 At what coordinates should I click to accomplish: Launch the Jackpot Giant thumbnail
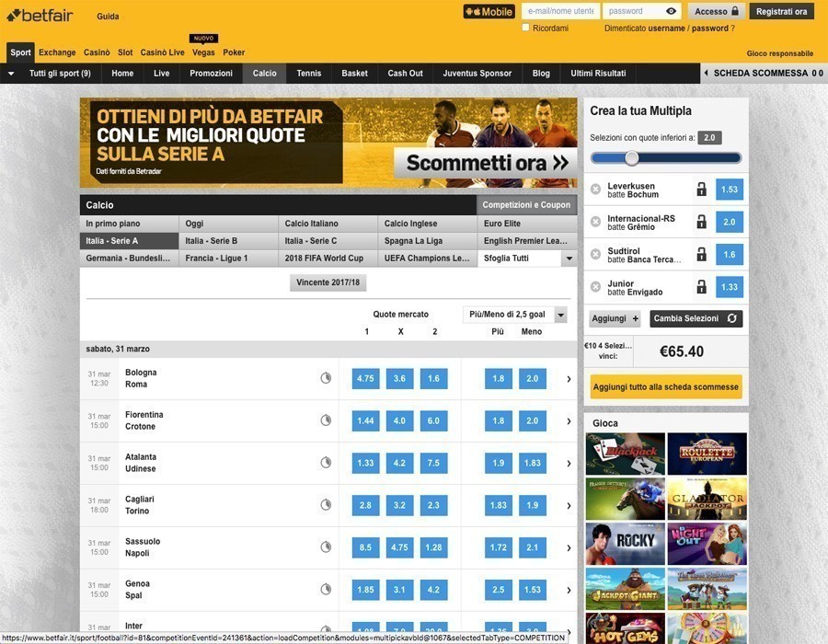[x=626, y=589]
